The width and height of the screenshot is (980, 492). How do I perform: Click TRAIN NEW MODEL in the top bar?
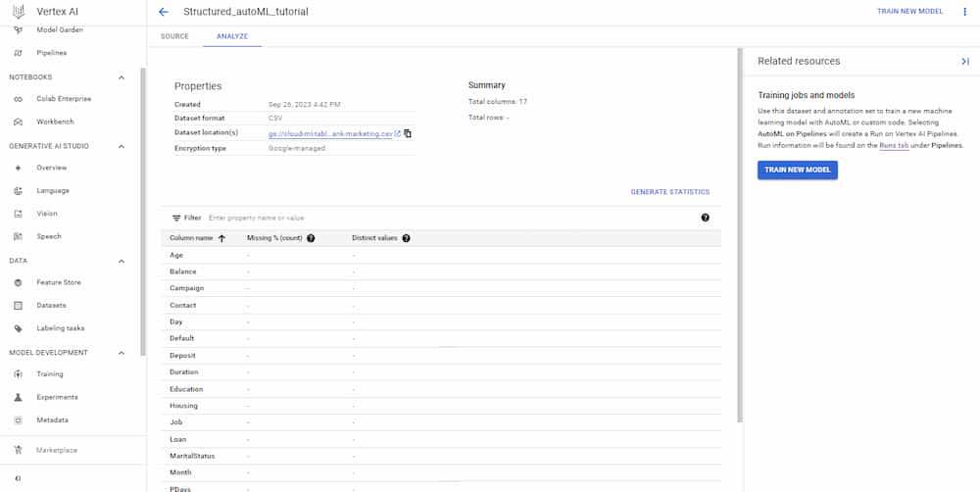[x=909, y=11]
